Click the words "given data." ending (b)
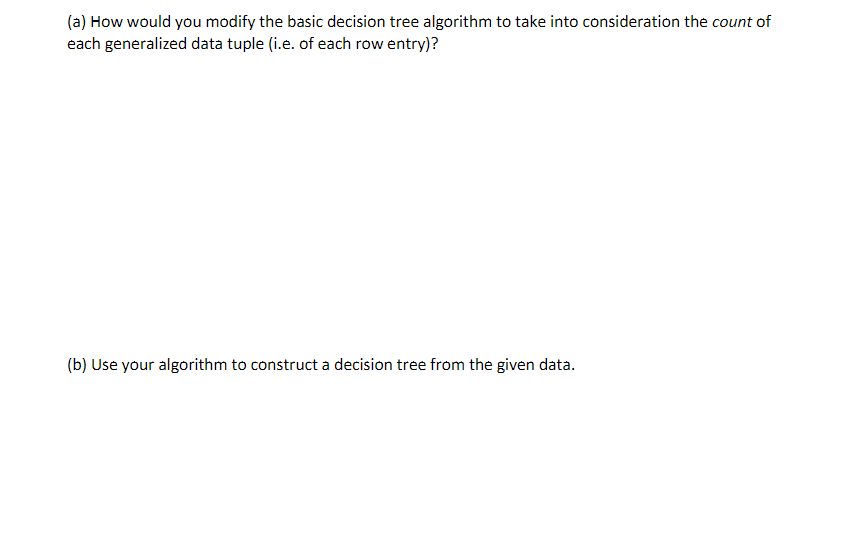Screen dimensions: 864x538 click(536, 365)
